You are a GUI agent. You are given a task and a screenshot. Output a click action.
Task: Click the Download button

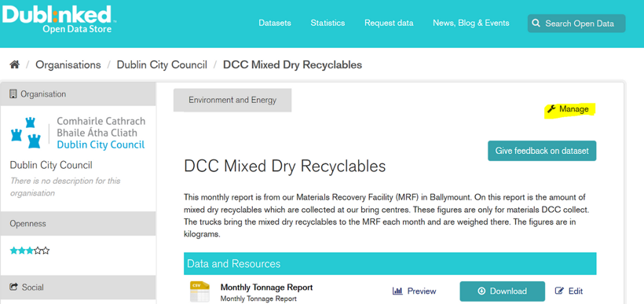pos(503,291)
